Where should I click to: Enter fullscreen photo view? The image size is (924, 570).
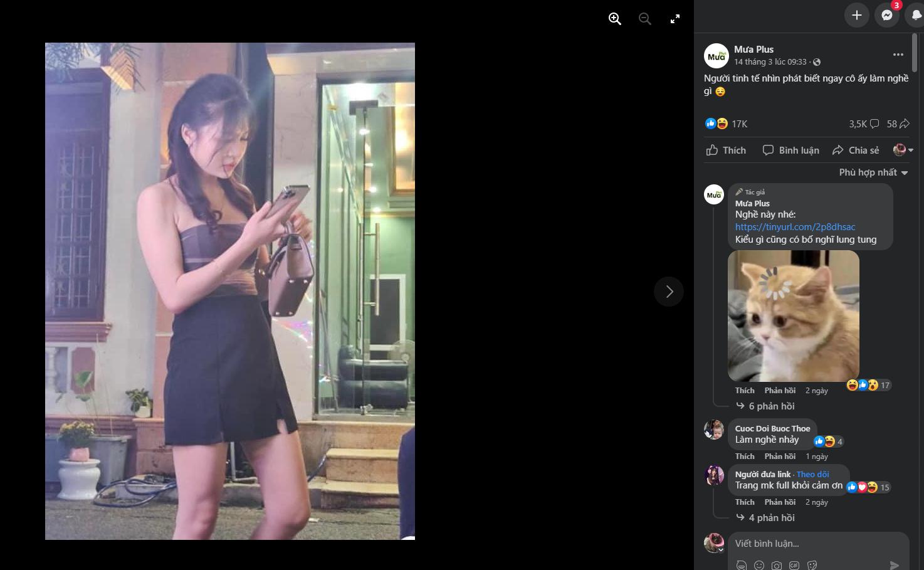pyautogui.click(x=675, y=19)
